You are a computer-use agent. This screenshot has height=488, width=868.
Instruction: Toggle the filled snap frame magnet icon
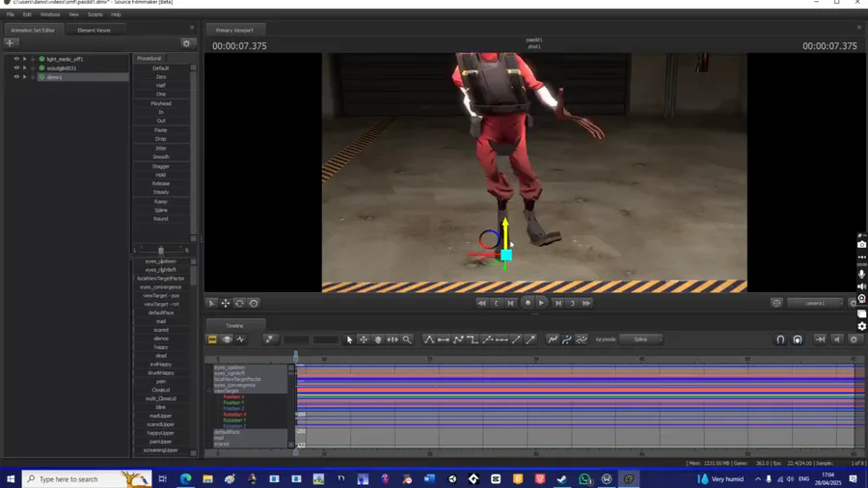(798, 339)
